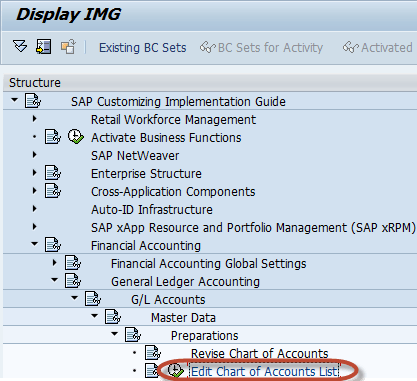Select SAP NetWeaver row text

tap(135, 155)
